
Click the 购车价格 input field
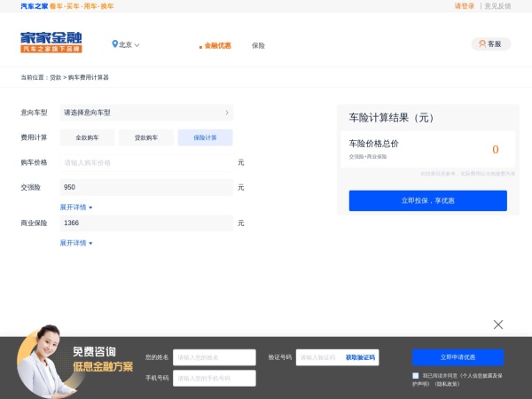(x=146, y=163)
